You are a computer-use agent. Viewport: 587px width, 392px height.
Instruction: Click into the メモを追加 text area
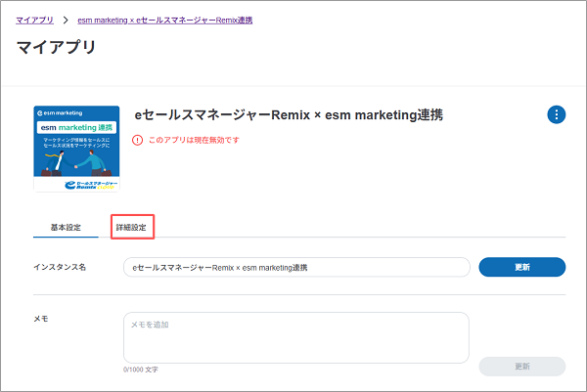296,337
